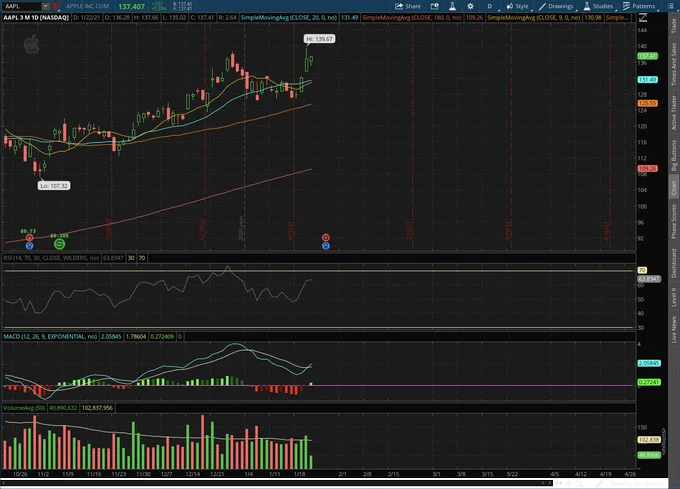Click the APPLE INC COM company name
The width and height of the screenshot is (680, 489).
click(88, 6)
